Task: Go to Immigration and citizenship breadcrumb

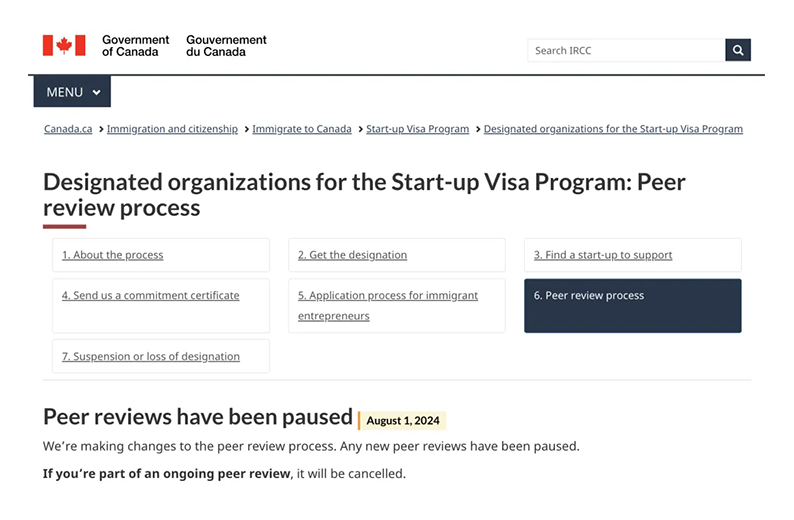Action: pos(172,129)
